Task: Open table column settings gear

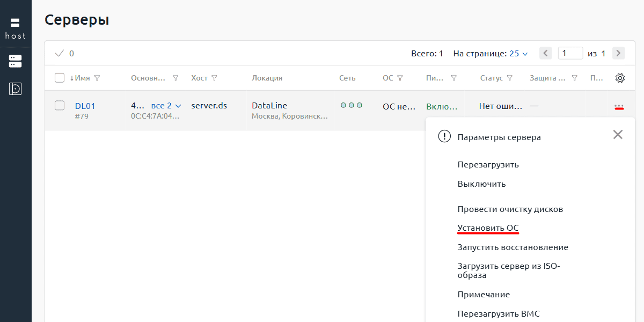Action: tap(620, 78)
